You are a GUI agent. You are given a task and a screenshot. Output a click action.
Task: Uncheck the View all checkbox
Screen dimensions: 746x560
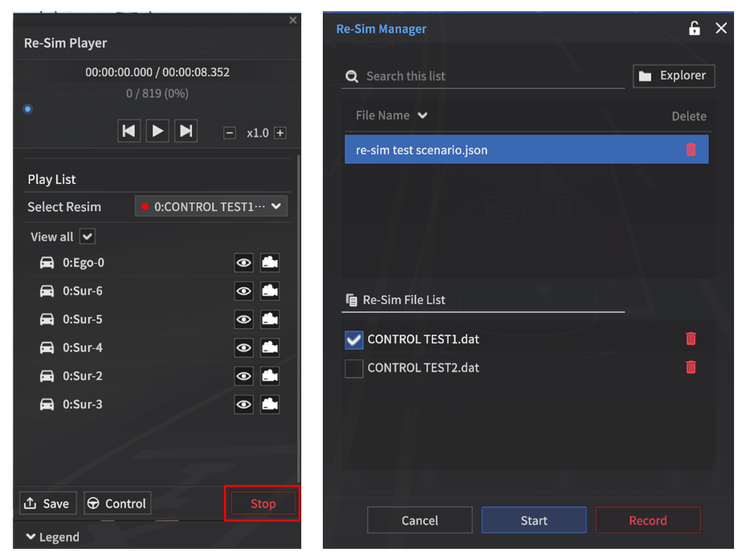(x=88, y=237)
